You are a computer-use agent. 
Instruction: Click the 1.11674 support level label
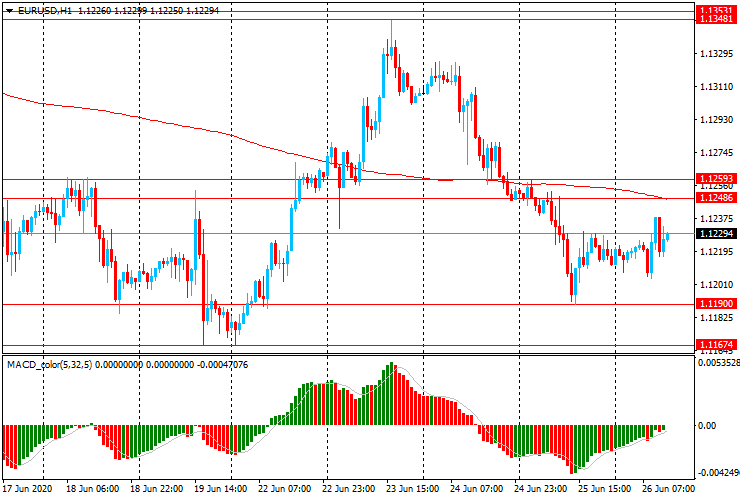point(716,345)
